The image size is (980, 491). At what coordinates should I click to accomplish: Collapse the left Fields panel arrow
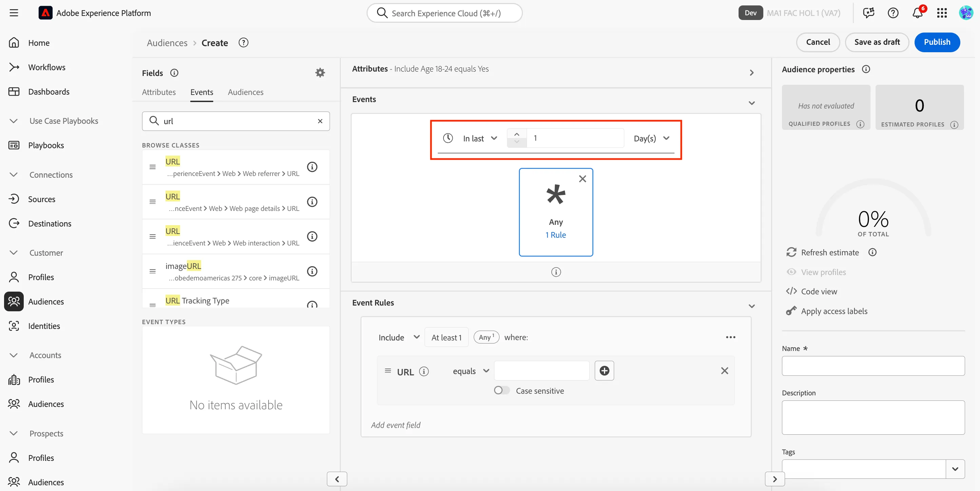[x=337, y=479]
